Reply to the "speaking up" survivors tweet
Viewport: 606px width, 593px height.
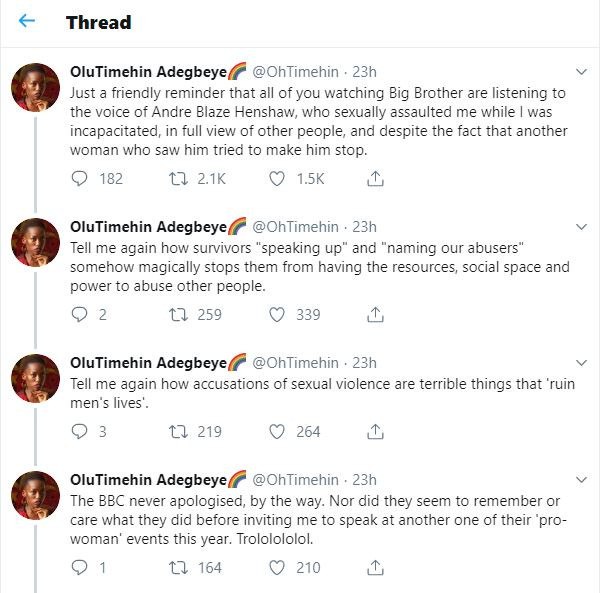click(x=82, y=314)
